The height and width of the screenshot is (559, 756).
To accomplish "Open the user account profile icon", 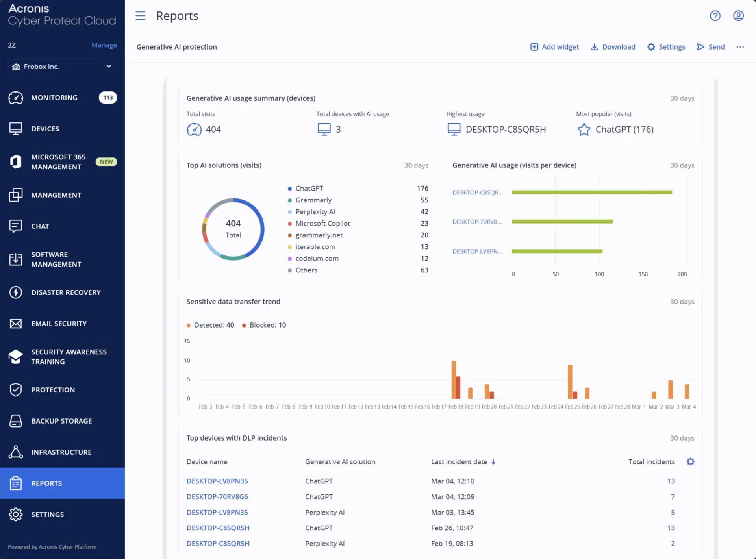I will pyautogui.click(x=738, y=16).
